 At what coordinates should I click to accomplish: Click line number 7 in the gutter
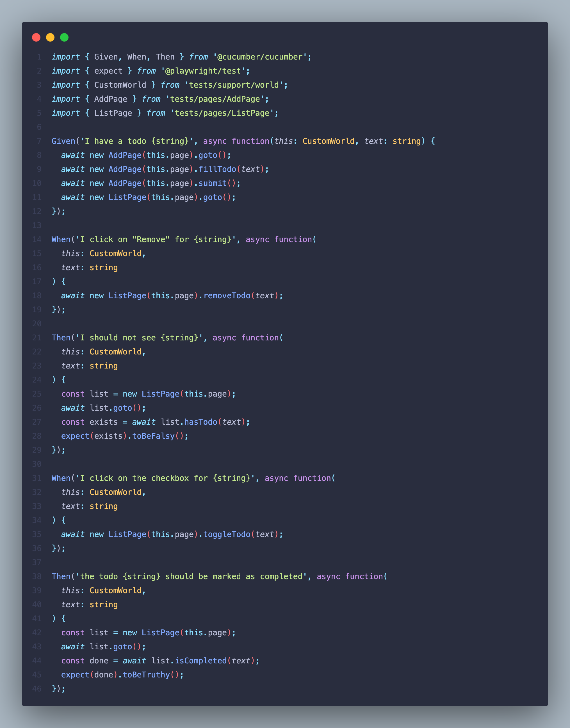(x=38, y=141)
